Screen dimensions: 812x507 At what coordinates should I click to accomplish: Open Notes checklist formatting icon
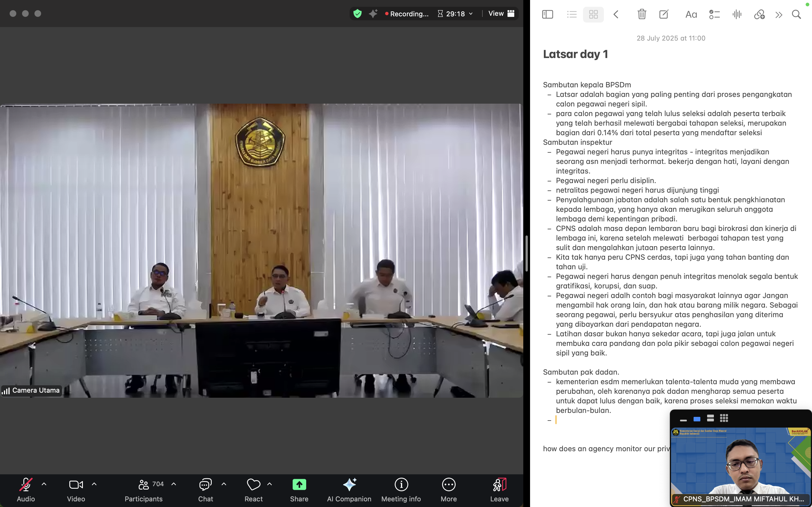tap(714, 14)
